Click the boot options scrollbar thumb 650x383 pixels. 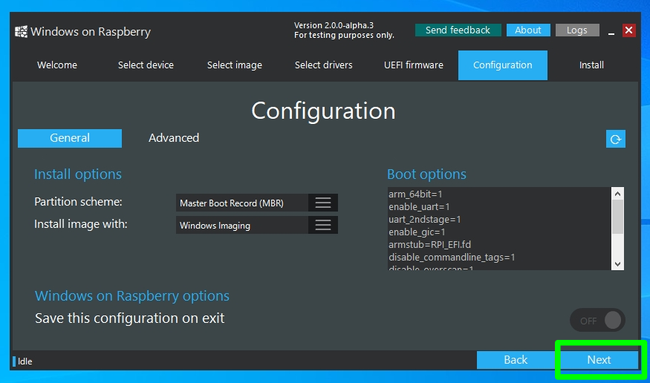click(617, 217)
